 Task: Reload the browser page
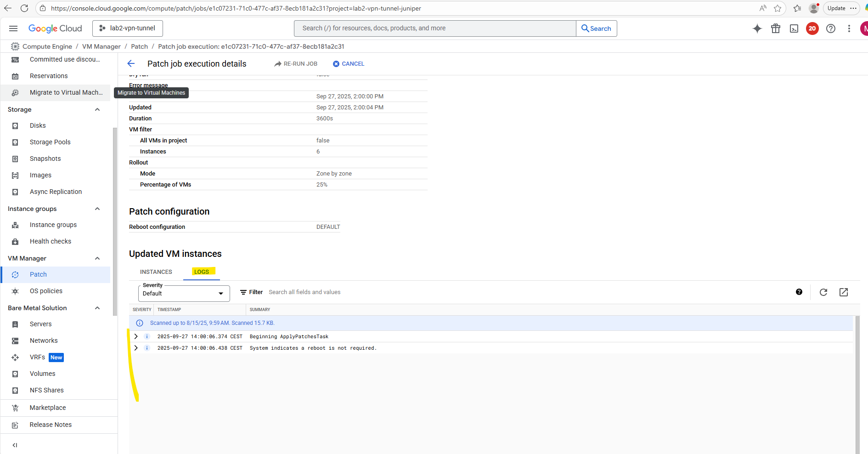point(24,8)
